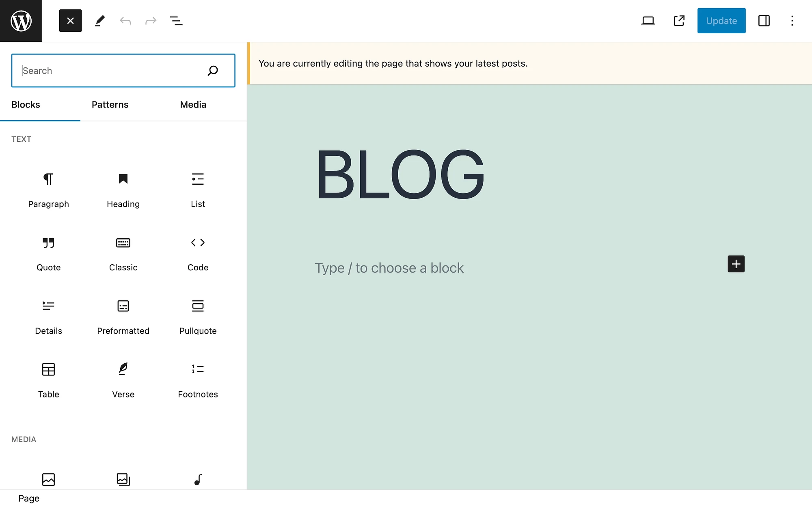Switch to the Patterns tab
The width and height of the screenshot is (812, 507).
pyautogui.click(x=110, y=105)
